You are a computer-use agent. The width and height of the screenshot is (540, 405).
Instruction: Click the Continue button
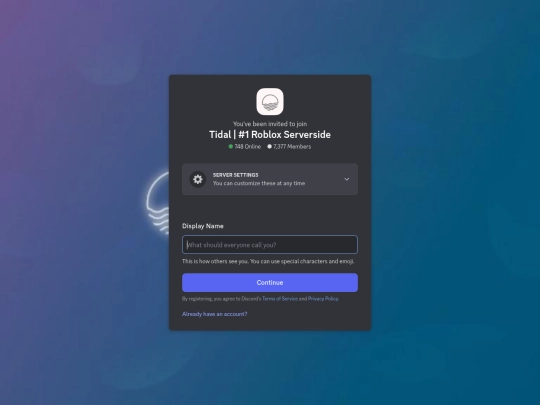(x=270, y=282)
